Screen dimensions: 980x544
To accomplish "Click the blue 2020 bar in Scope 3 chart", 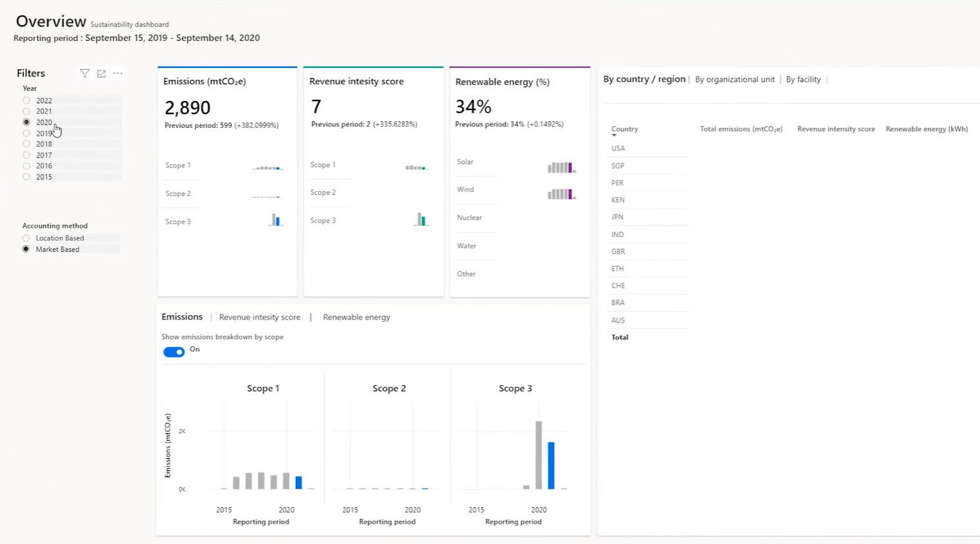I will click(x=551, y=465).
